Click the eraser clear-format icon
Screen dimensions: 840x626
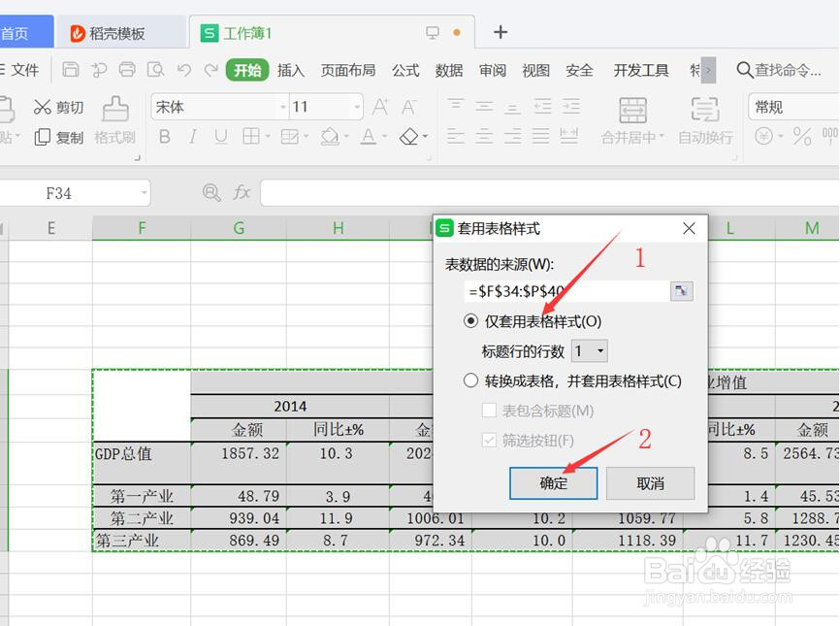409,137
